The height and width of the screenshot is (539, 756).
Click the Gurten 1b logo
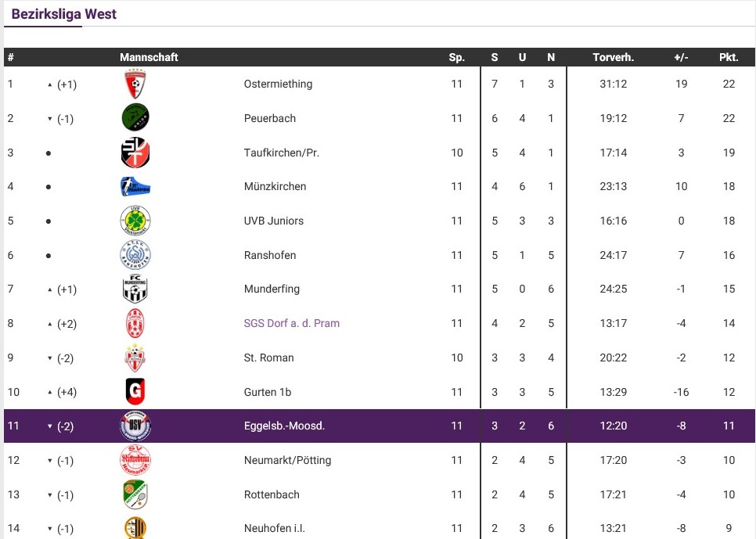coord(135,392)
